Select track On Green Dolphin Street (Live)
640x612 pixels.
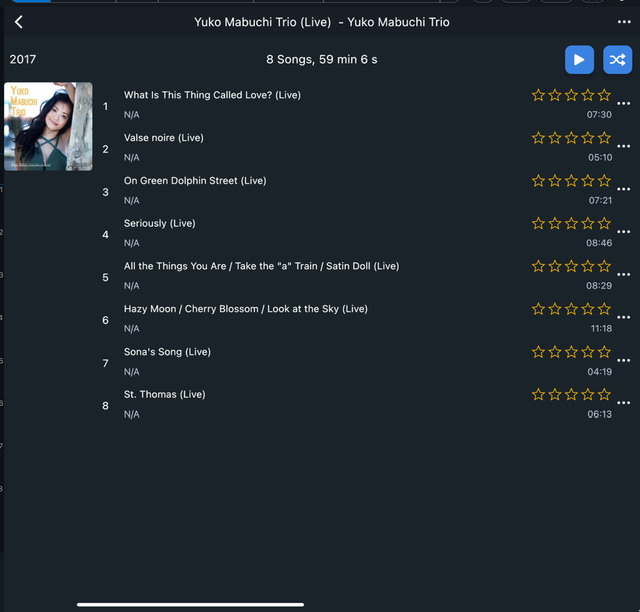(x=195, y=181)
